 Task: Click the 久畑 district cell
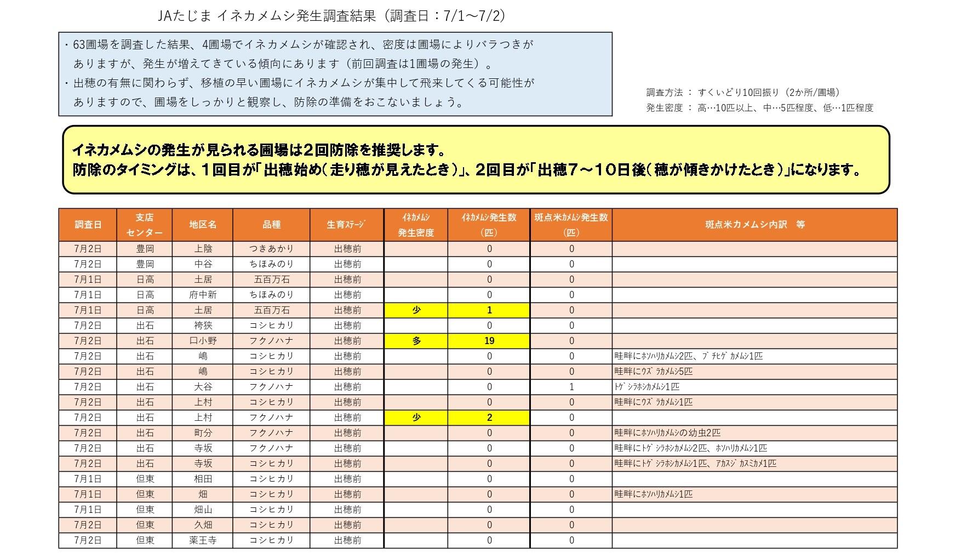[203, 525]
